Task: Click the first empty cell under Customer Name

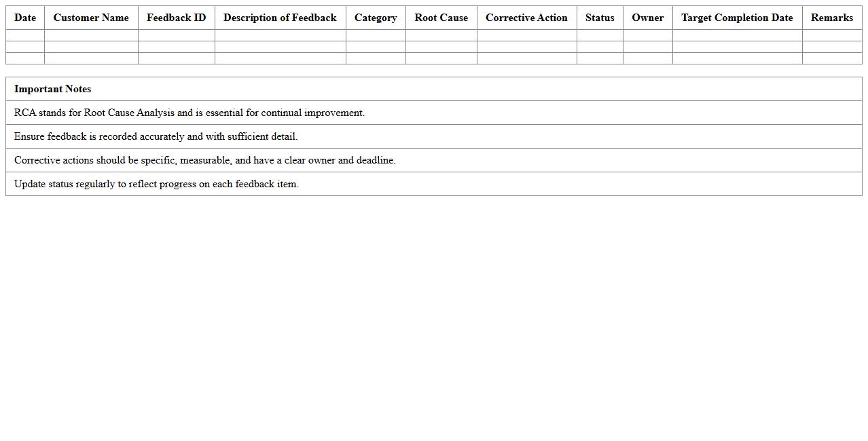Action: (x=91, y=35)
